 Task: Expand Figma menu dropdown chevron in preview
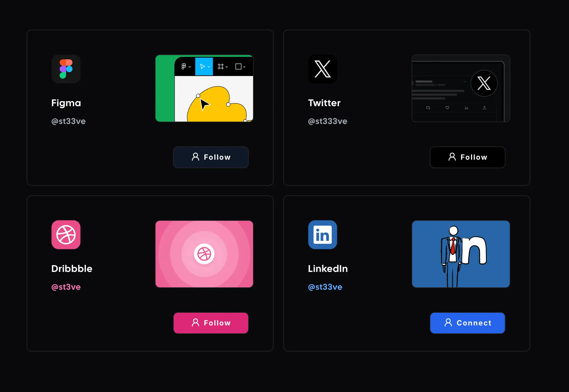pyautogui.click(x=190, y=67)
